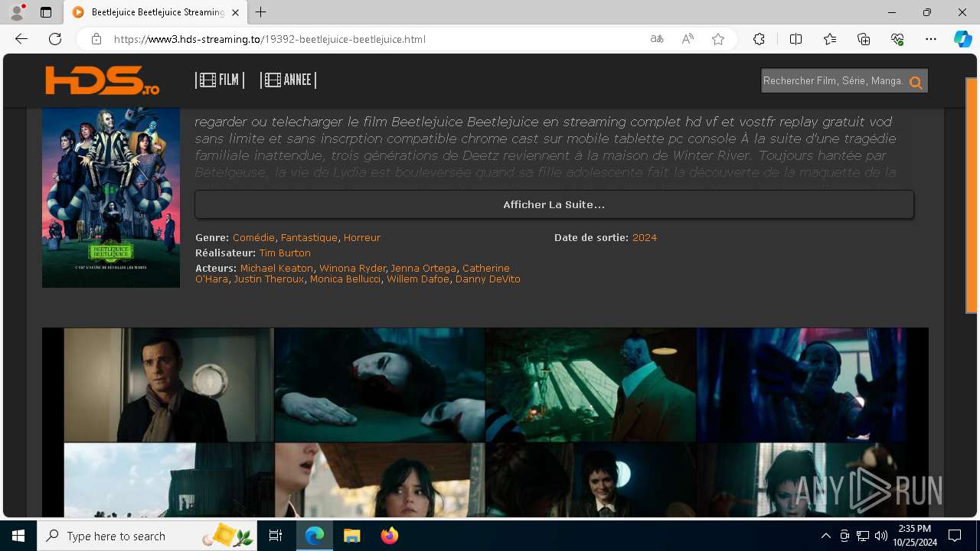This screenshot has width=980, height=551.
Task: Open Collections icon
Action: [864, 39]
